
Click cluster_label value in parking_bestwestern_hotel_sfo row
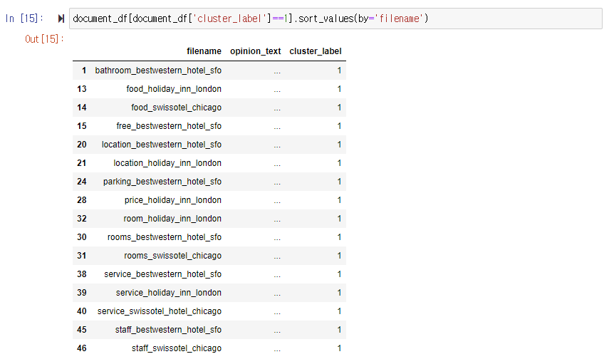pyautogui.click(x=339, y=182)
